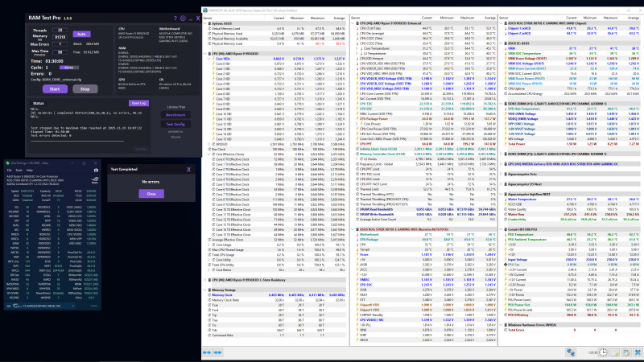Click the right arrows icon in HWiNFO bottom bar
The height and width of the screenshot is (362, 644).
point(217,352)
